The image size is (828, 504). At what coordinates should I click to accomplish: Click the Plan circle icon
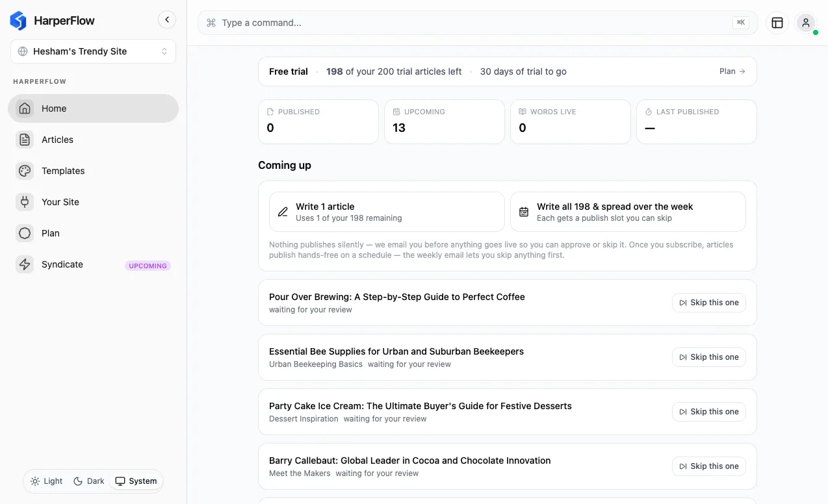click(x=25, y=233)
